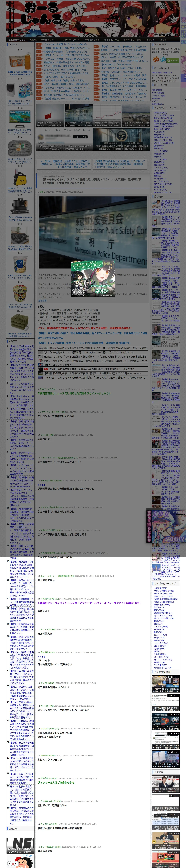Like the embedded tweet with 4,746 hearts
The width and height of the screenshot is (186, 868).
pos(66,130)
